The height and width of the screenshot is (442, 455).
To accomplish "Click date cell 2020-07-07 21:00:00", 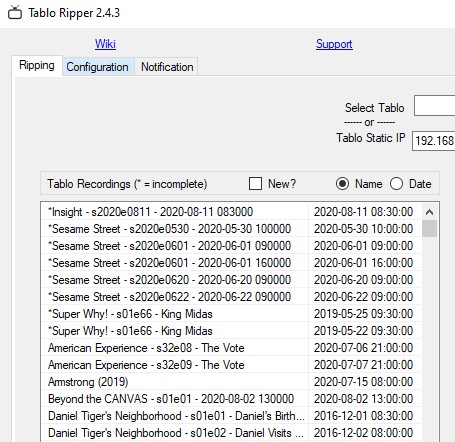I will (364, 365).
